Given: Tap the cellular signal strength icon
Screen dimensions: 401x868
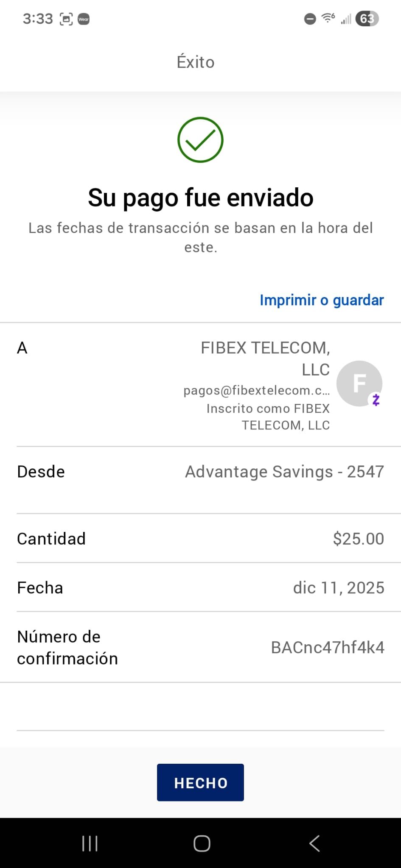Looking at the screenshot, I should coord(346,19).
